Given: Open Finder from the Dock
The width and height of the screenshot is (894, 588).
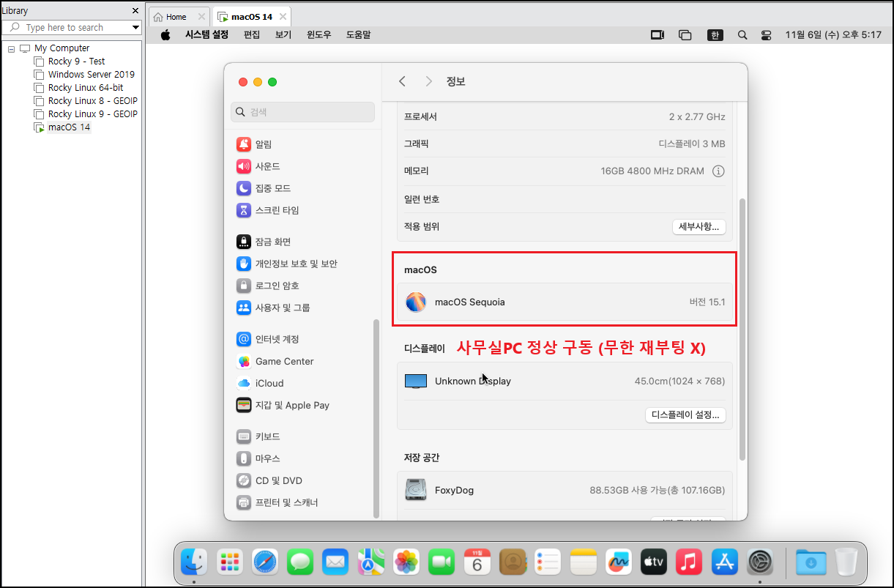Looking at the screenshot, I should coord(194,562).
